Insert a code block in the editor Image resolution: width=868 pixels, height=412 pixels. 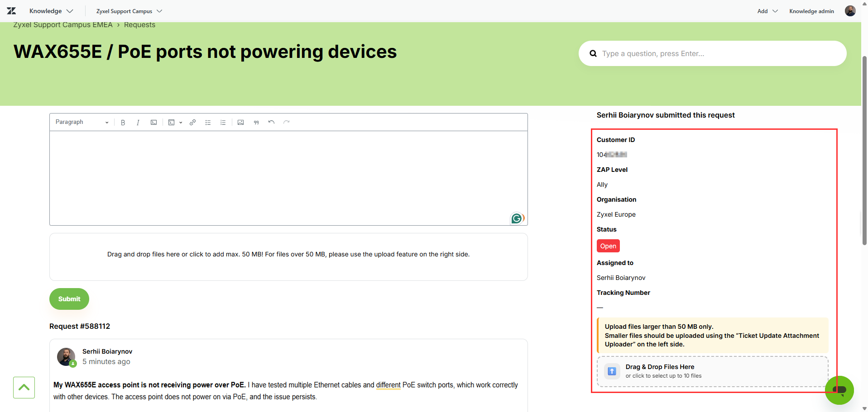pyautogui.click(x=171, y=123)
